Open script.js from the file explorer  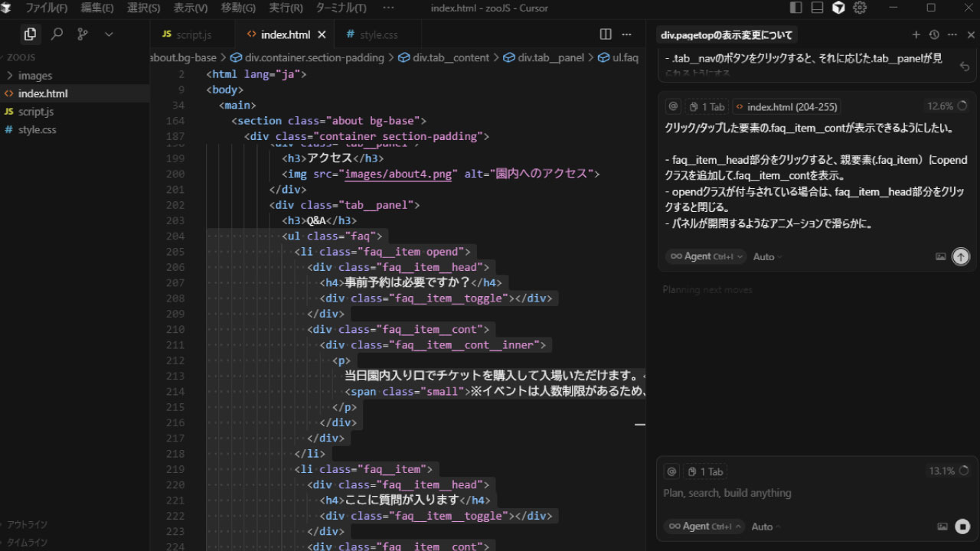coord(74,112)
